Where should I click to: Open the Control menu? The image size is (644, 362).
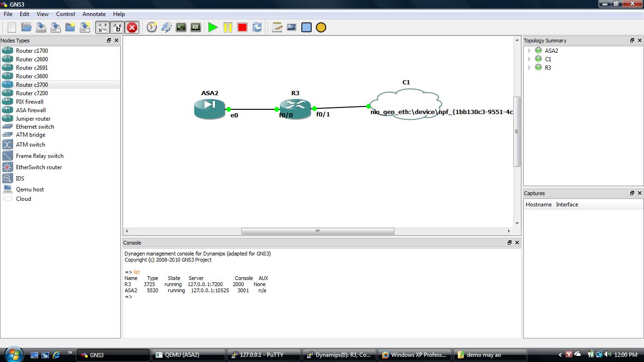[66, 14]
